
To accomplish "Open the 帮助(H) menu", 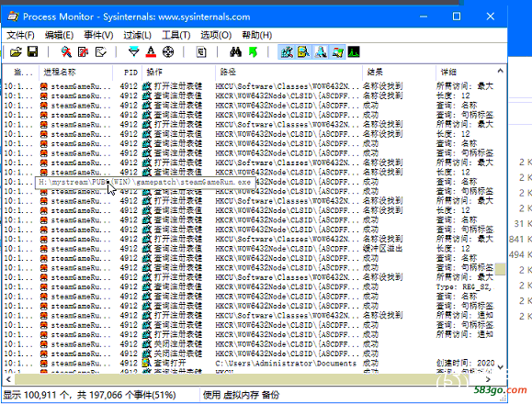I will (x=257, y=35).
